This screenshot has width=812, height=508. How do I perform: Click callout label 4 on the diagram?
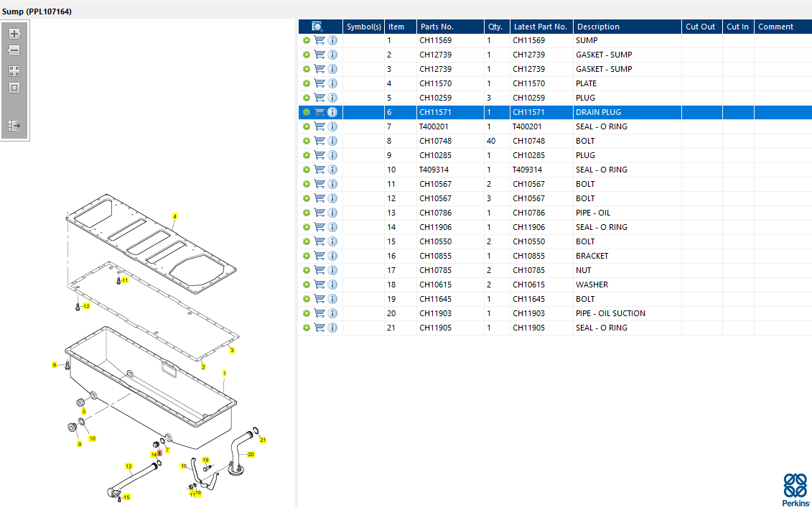click(x=174, y=216)
